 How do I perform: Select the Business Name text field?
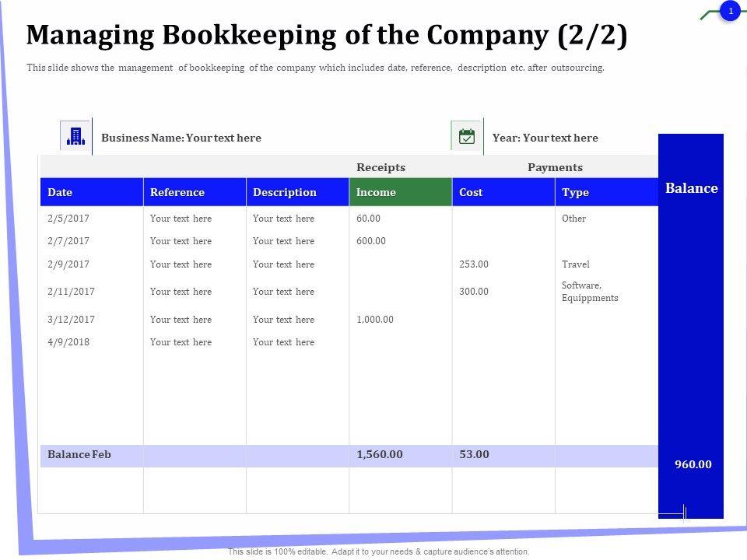pyautogui.click(x=181, y=138)
